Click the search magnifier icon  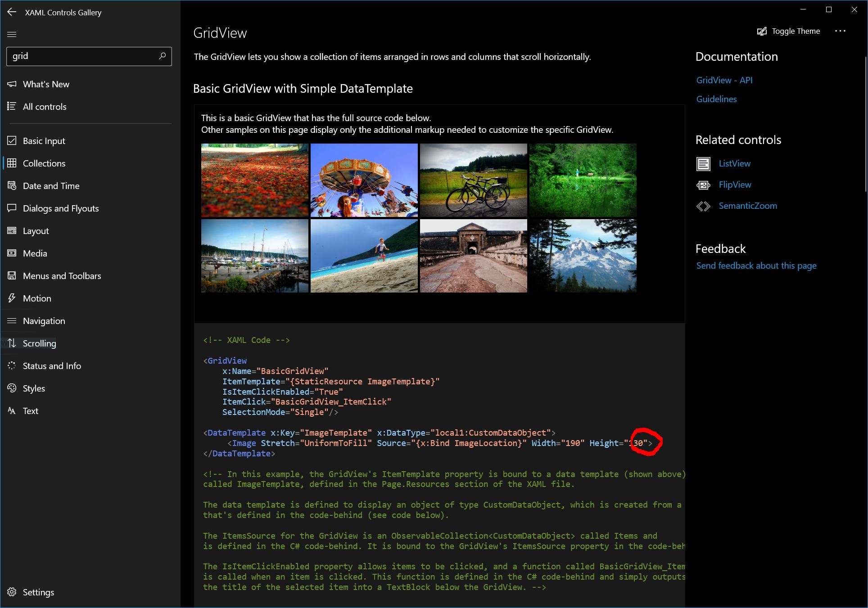[x=162, y=56]
